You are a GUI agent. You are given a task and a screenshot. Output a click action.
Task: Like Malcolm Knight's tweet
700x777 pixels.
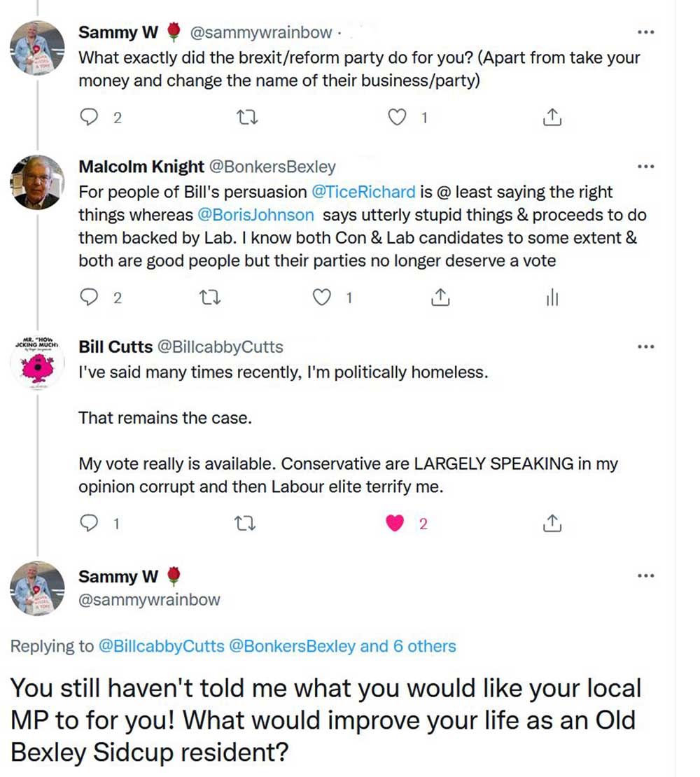(321, 298)
